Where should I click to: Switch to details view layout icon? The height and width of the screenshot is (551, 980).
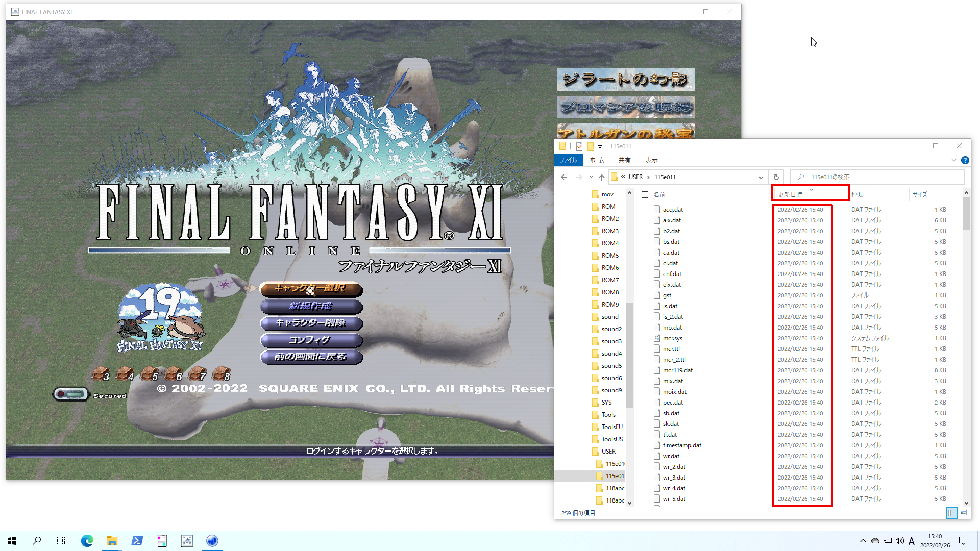click(x=952, y=513)
